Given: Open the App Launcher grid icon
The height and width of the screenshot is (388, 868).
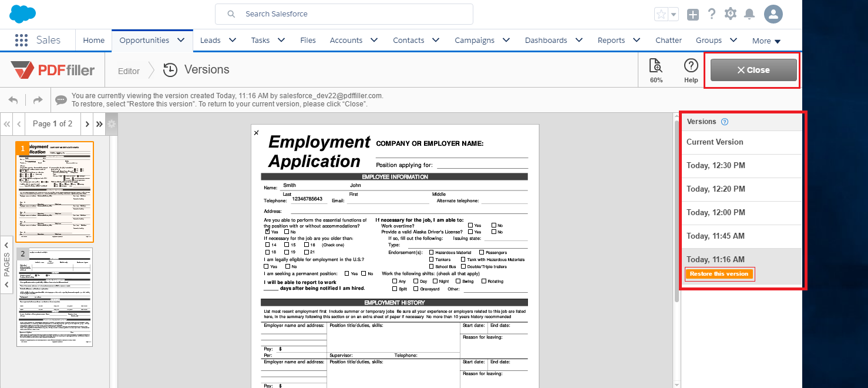Looking at the screenshot, I should pos(21,40).
